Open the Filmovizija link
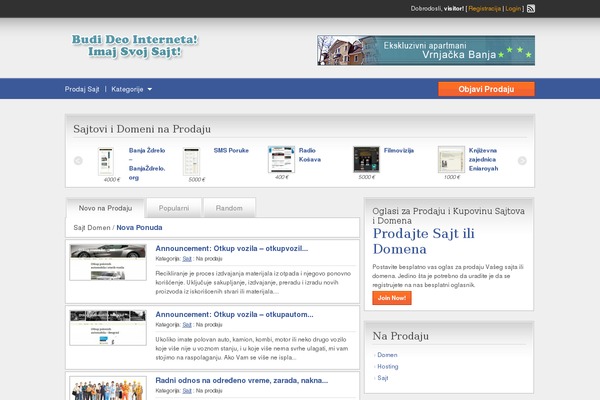 [399, 150]
